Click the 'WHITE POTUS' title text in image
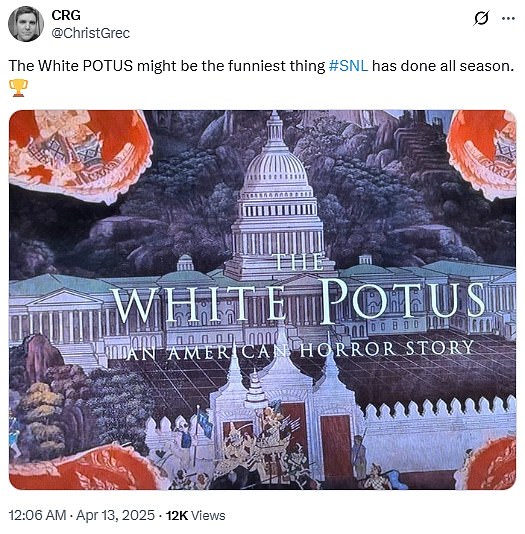The height and width of the screenshot is (534, 525). [298, 301]
